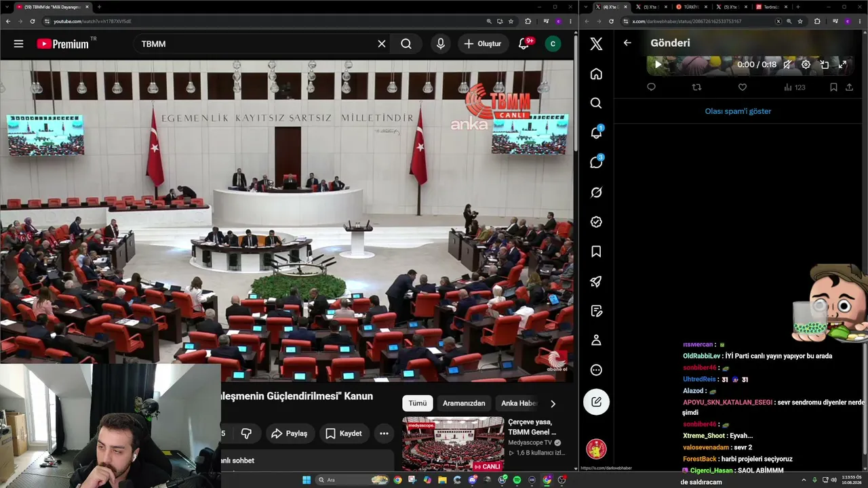Expand filter chips with right chevron

[x=553, y=403]
